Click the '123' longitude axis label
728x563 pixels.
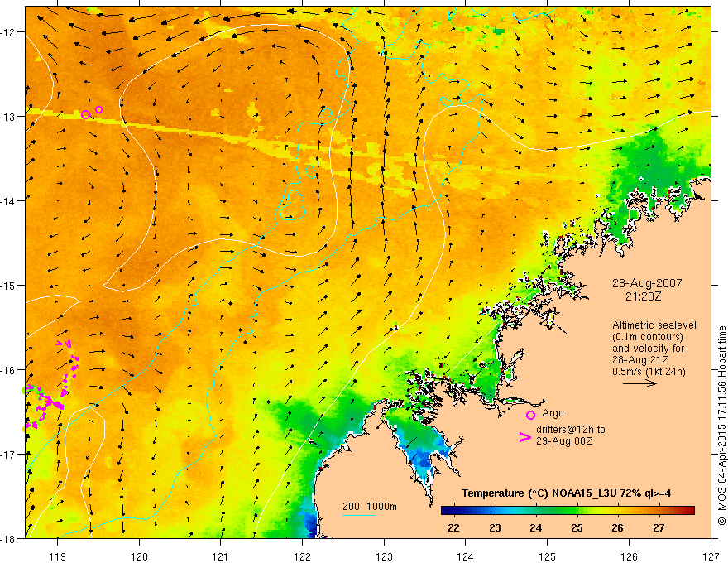[x=384, y=556]
